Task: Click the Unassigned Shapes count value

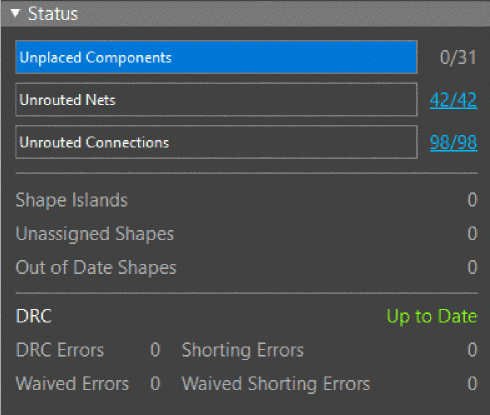Action: (472, 233)
